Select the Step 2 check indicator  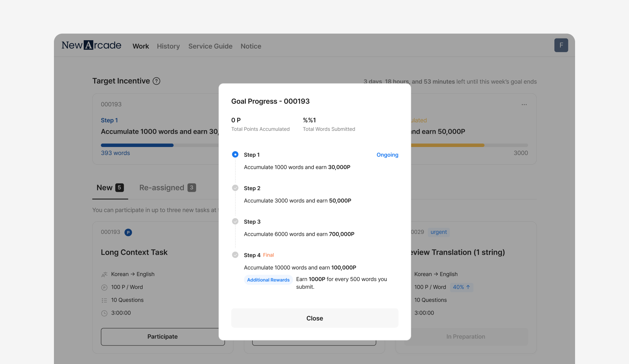pos(235,188)
